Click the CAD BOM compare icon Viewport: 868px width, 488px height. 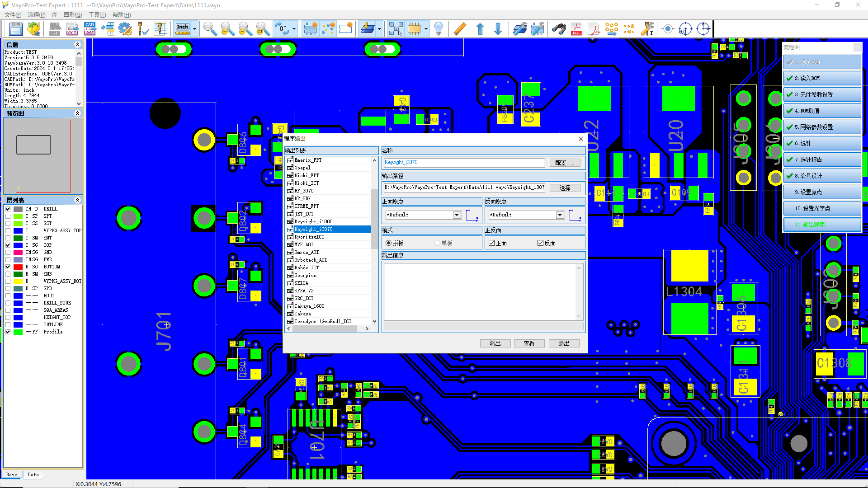pyautogui.click(x=90, y=29)
